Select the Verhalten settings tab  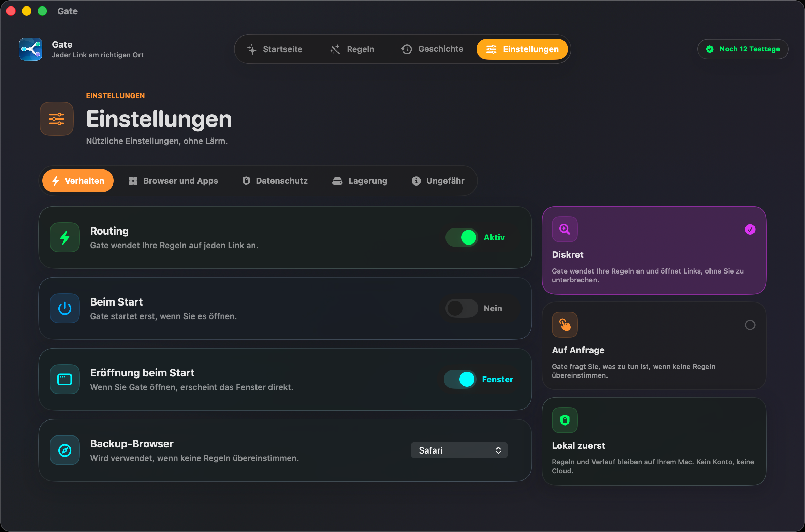click(x=78, y=181)
